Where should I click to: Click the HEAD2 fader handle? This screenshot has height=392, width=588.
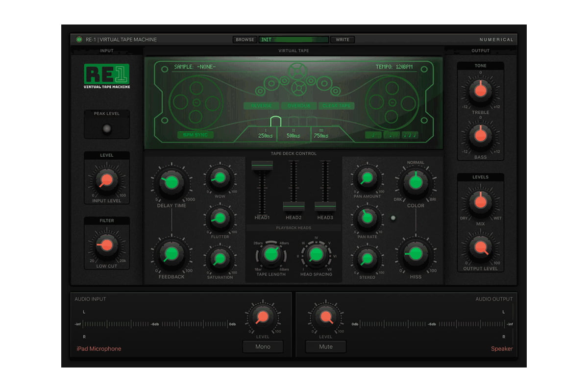[294, 206]
